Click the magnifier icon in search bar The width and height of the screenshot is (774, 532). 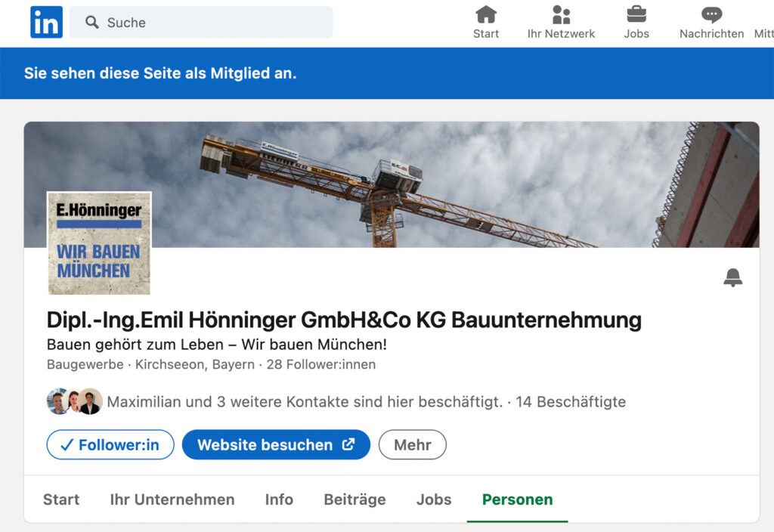[x=91, y=22]
